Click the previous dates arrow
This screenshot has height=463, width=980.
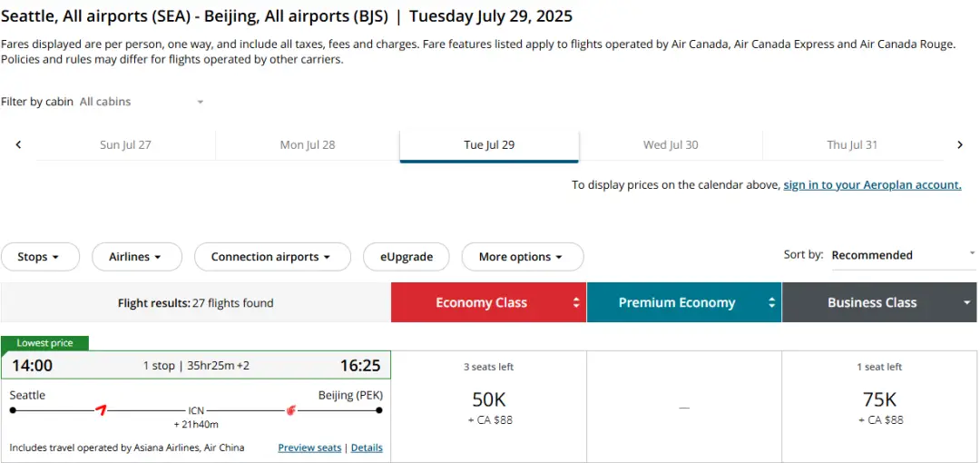(x=18, y=144)
